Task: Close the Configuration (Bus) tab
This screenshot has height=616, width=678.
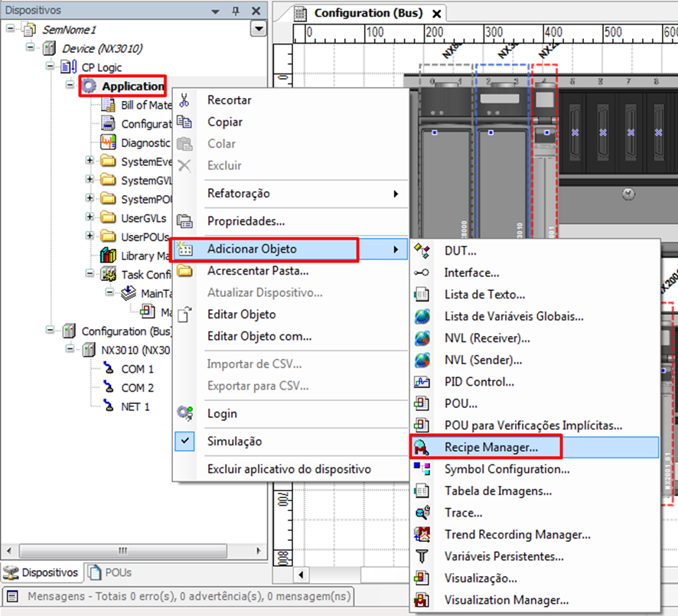Action: click(x=437, y=14)
